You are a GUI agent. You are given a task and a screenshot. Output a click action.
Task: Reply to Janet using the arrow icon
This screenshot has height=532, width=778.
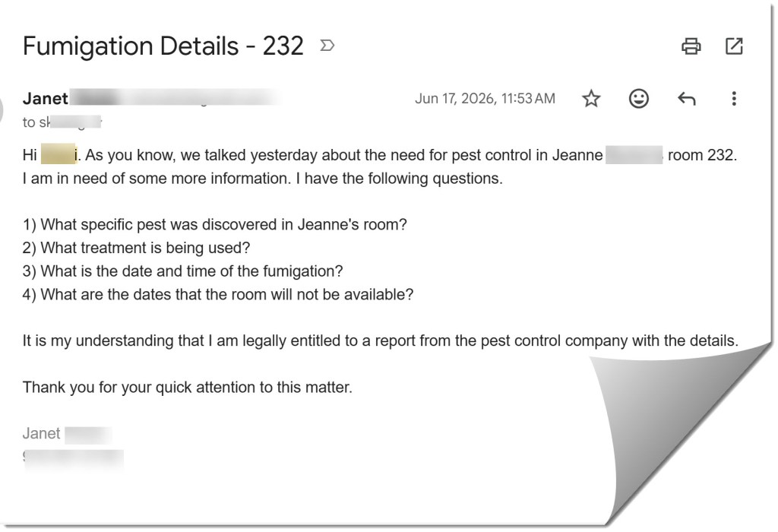[x=687, y=98]
